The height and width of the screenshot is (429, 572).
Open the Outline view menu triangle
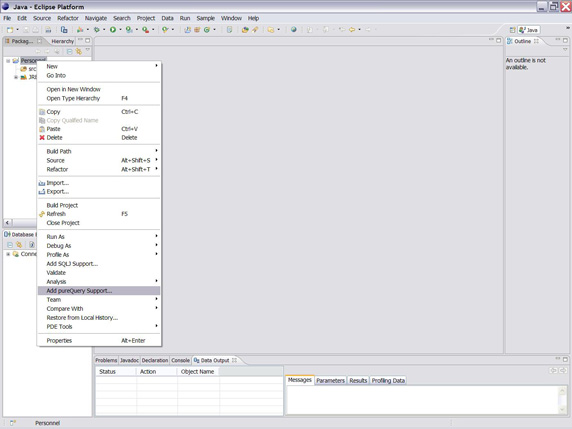click(565, 50)
